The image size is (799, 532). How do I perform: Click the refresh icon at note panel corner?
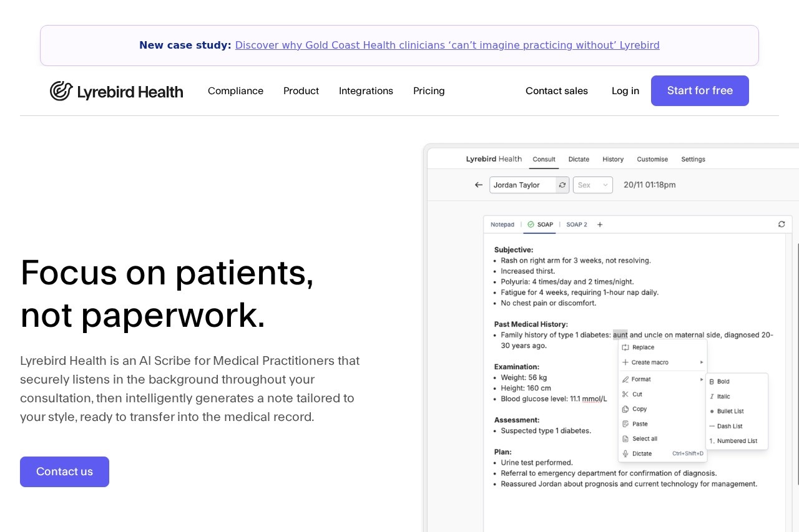click(782, 225)
